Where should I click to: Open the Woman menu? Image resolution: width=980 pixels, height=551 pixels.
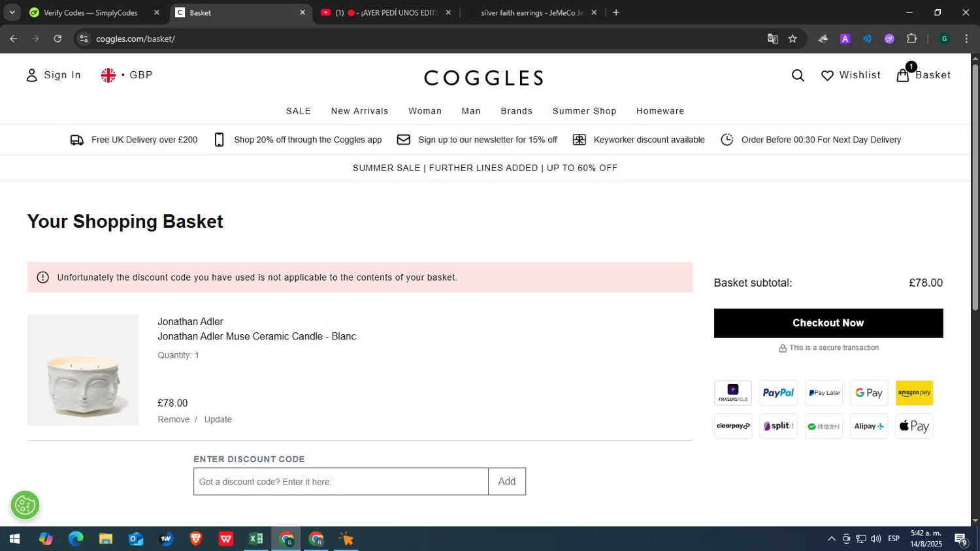click(x=425, y=111)
